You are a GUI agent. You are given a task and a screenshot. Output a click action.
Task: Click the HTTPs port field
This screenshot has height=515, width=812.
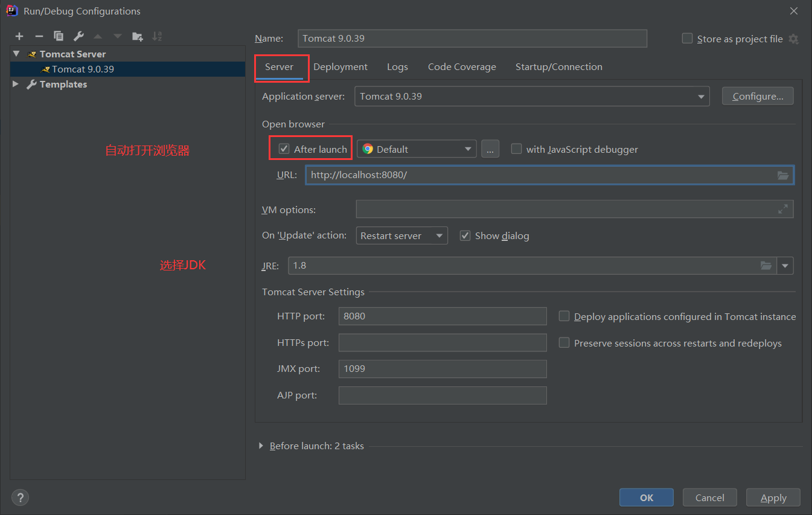coord(443,342)
